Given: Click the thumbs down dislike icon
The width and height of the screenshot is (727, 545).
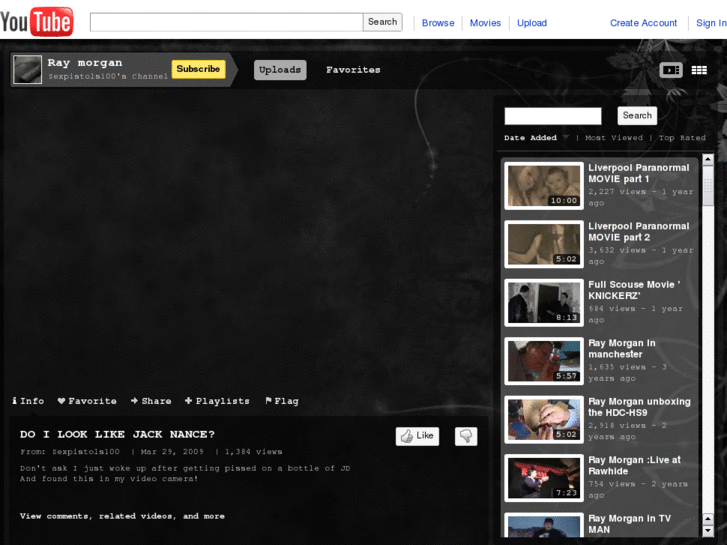Looking at the screenshot, I should 466,436.
